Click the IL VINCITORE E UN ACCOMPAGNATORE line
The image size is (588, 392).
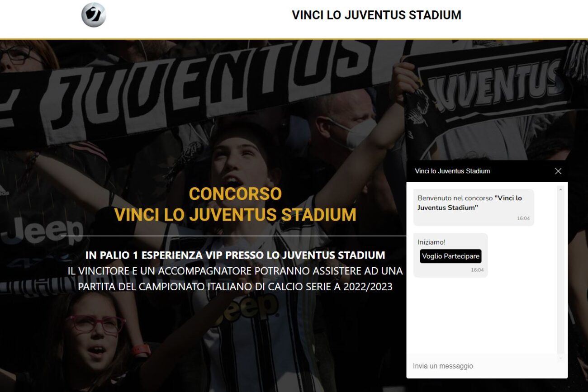pyautogui.click(x=235, y=271)
